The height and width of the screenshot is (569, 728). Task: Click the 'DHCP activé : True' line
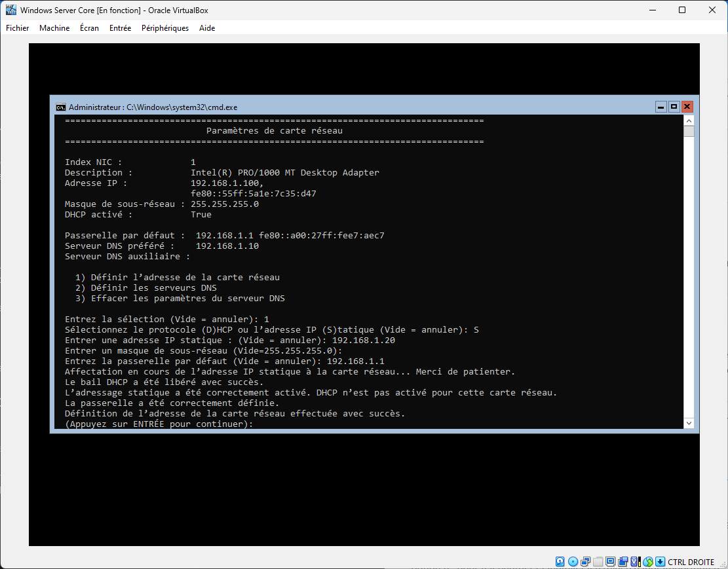[x=138, y=214]
